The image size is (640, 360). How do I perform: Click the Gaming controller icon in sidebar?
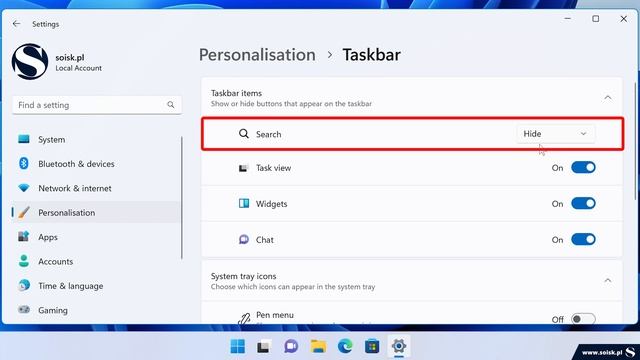click(24, 309)
